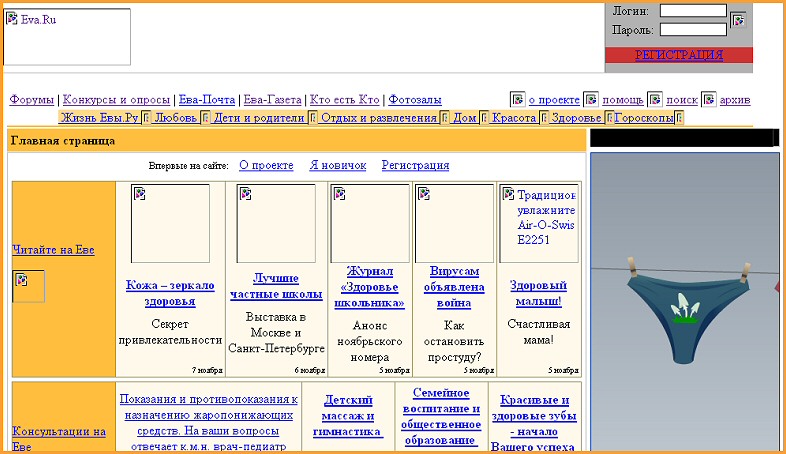786x454 pixels.
Task: Open the 'Красота' category tab
Action: 514,118
